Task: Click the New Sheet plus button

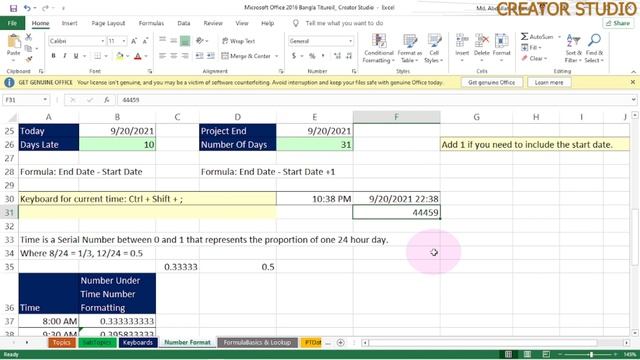Action: point(340,342)
